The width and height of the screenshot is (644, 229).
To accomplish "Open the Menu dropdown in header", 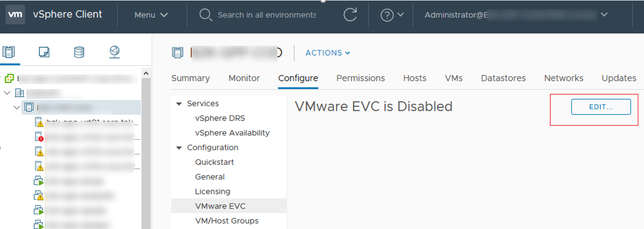I will (x=151, y=15).
